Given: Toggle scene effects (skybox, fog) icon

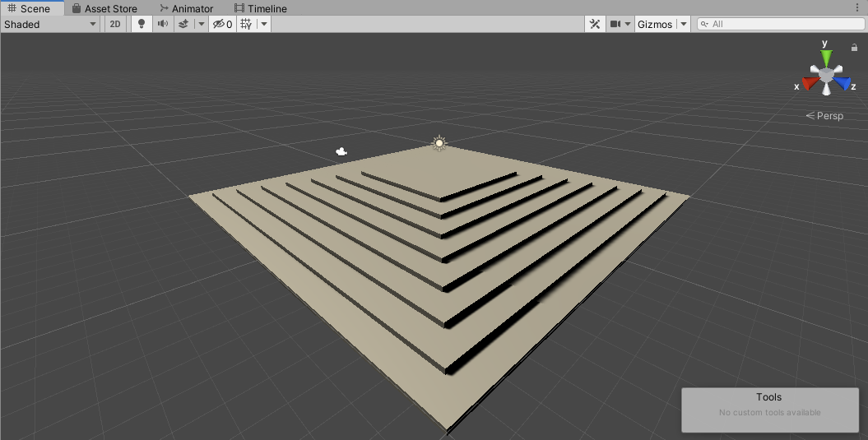Looking at the screenshot, I should (183, 25).
